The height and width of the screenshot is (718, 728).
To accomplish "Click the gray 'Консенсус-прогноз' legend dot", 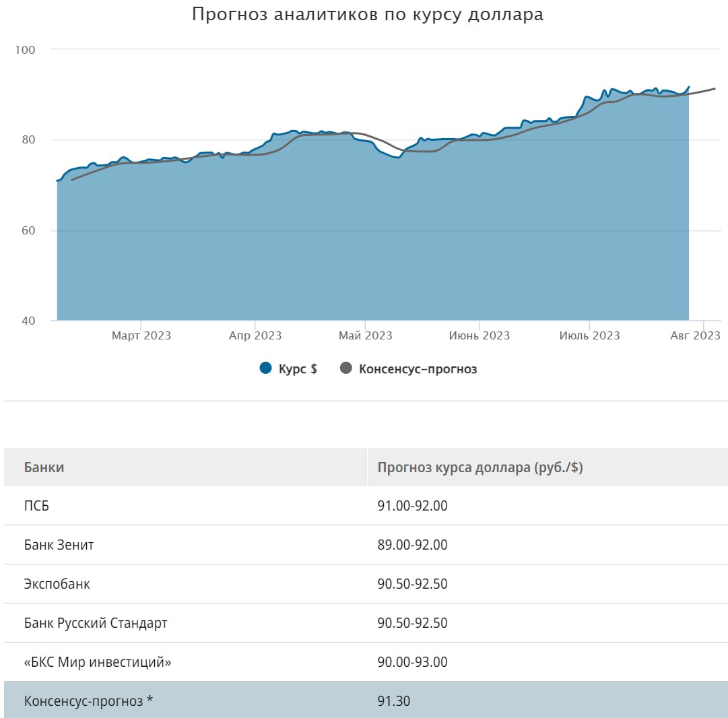I will (x=346, y=368).
